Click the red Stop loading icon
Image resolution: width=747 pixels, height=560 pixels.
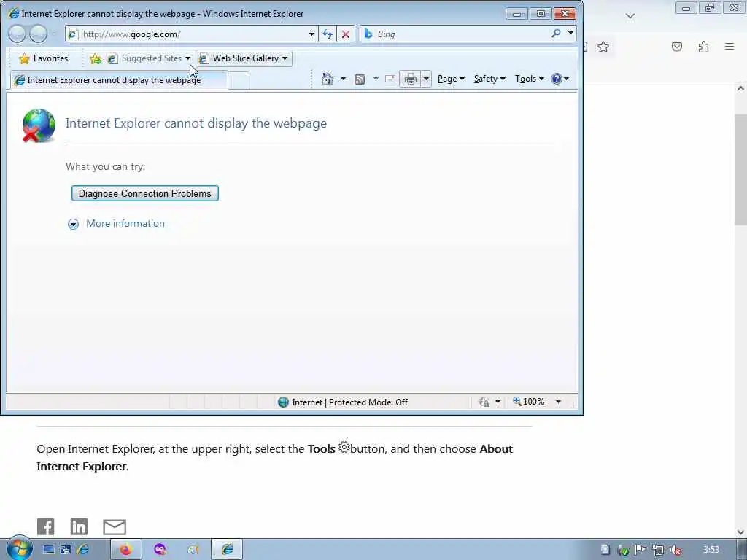click(345, 34)
